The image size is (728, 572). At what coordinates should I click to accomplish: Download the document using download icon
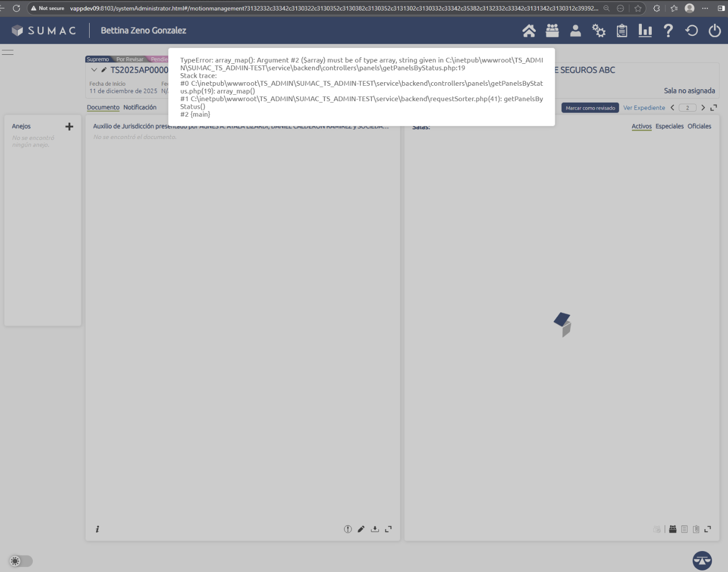pos(375,529)
